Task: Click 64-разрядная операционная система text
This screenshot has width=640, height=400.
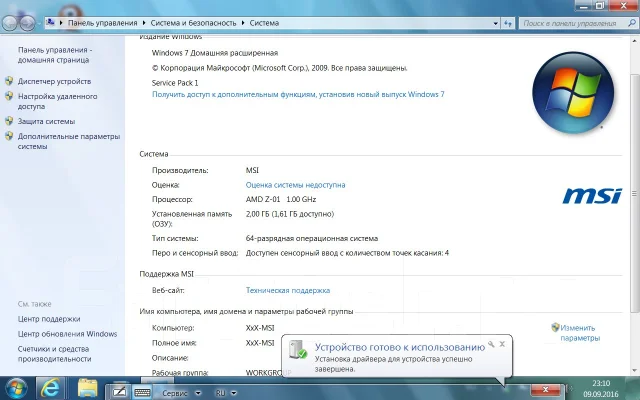Action: [x=312, y=238]
